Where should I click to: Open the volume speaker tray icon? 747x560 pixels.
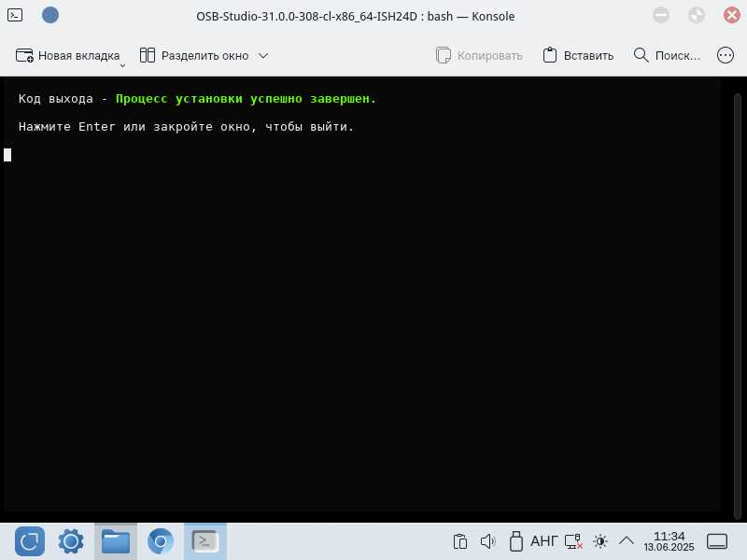[487, 541]
